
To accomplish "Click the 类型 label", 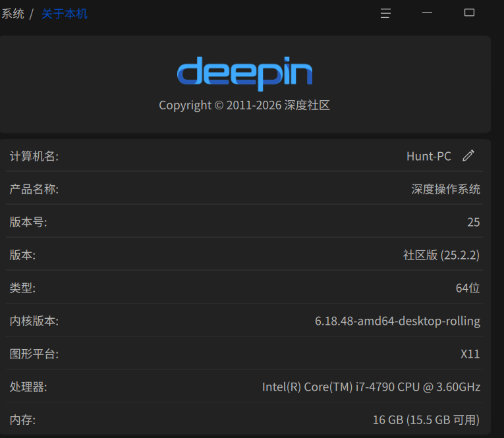I will (x=22, y=288).
